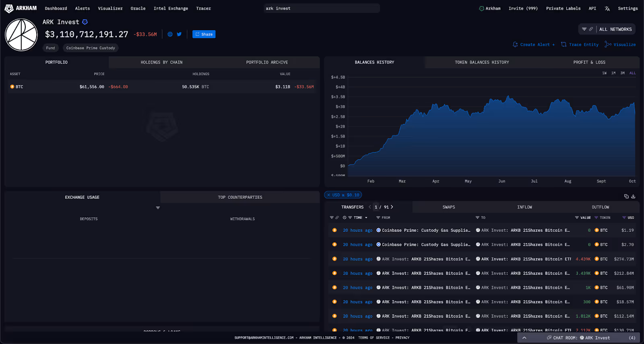Go to previous transfers page arrow
Viewport: 644px width, 344px height.
point(369,207)
